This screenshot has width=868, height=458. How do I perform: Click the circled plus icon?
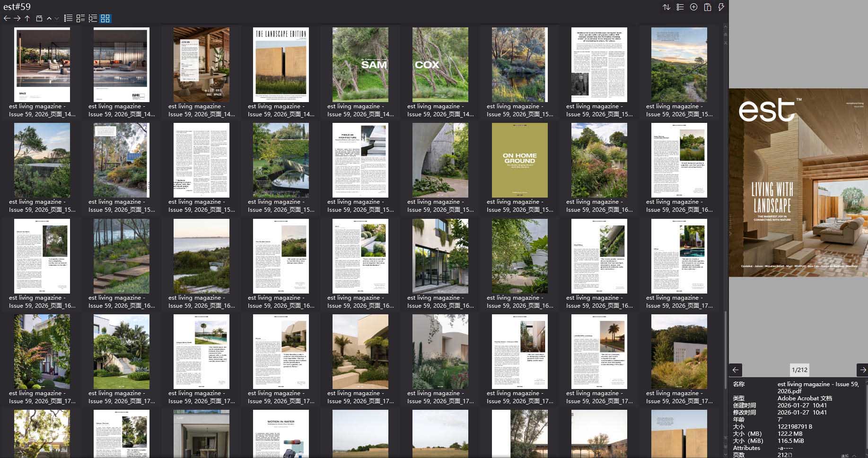pyautogui.click(x=693, y=7)
